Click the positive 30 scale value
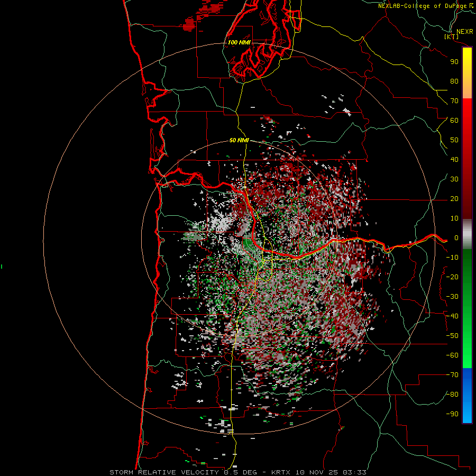 pyautogui.click(x=454, y=179)
